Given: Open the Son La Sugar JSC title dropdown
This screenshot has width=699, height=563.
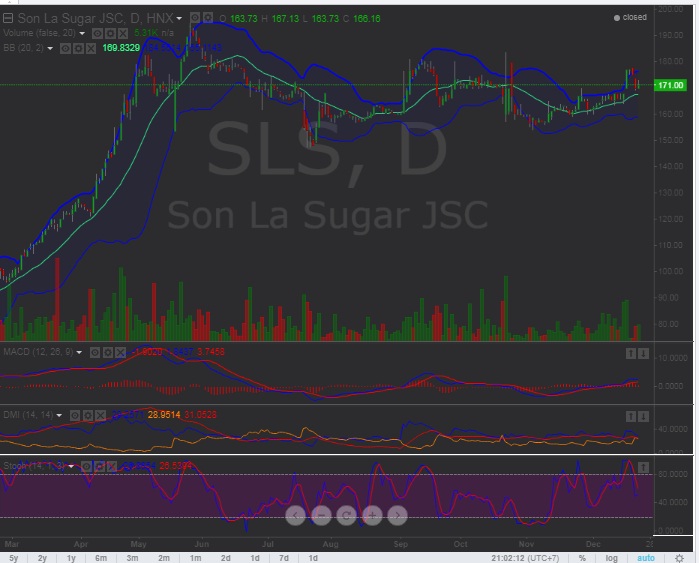Looking at the screenshot, I should click(x=179, y=18).
